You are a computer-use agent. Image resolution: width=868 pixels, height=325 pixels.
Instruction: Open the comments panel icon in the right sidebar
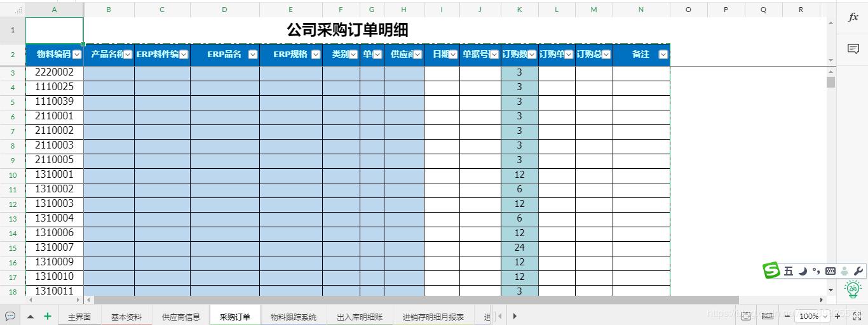853,49
